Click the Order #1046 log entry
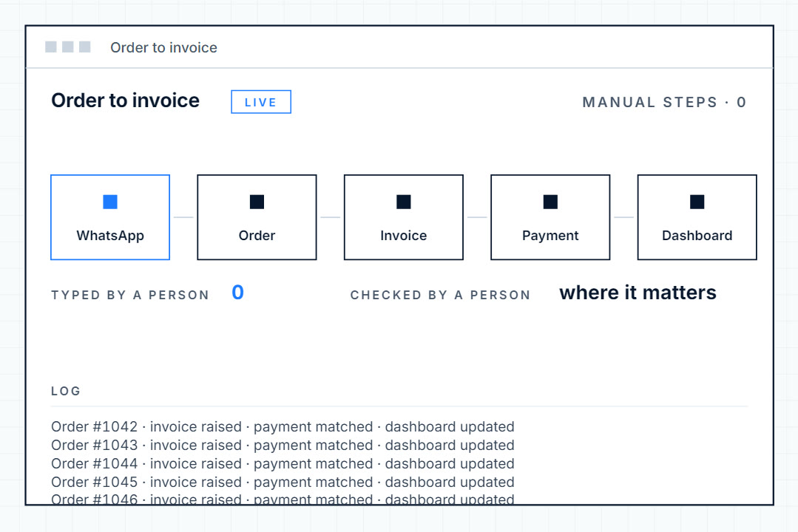 (x=283, y=499)
